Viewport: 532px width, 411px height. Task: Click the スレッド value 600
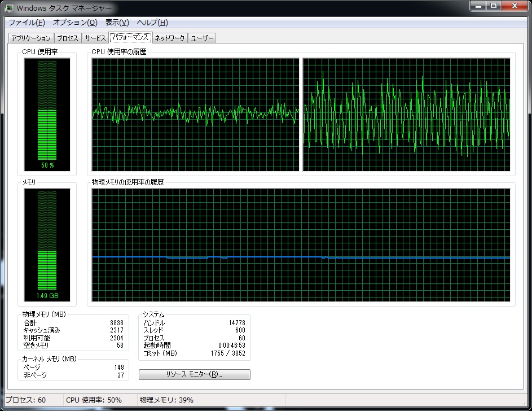[x=240, y=330]
